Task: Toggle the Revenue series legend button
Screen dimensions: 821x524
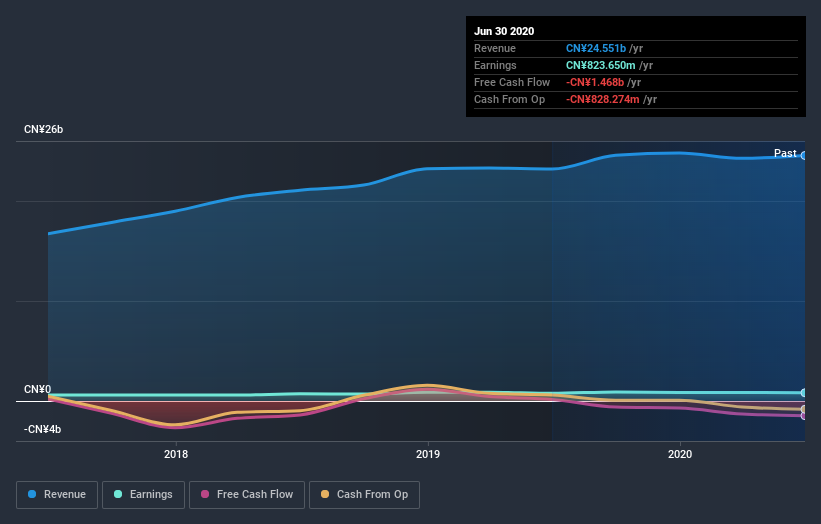Action: pyautogui.click(x=57, y=495)
